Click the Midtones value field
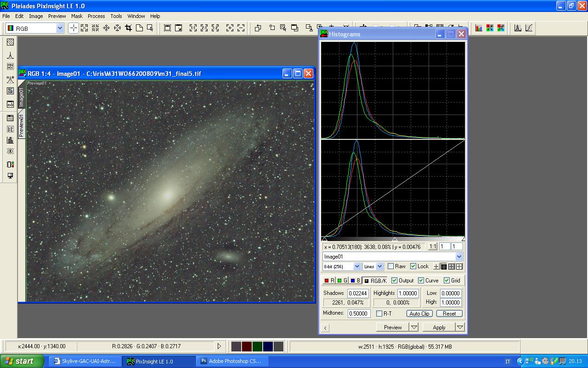Viewport: 588px width, 368px height. (359, 313)
